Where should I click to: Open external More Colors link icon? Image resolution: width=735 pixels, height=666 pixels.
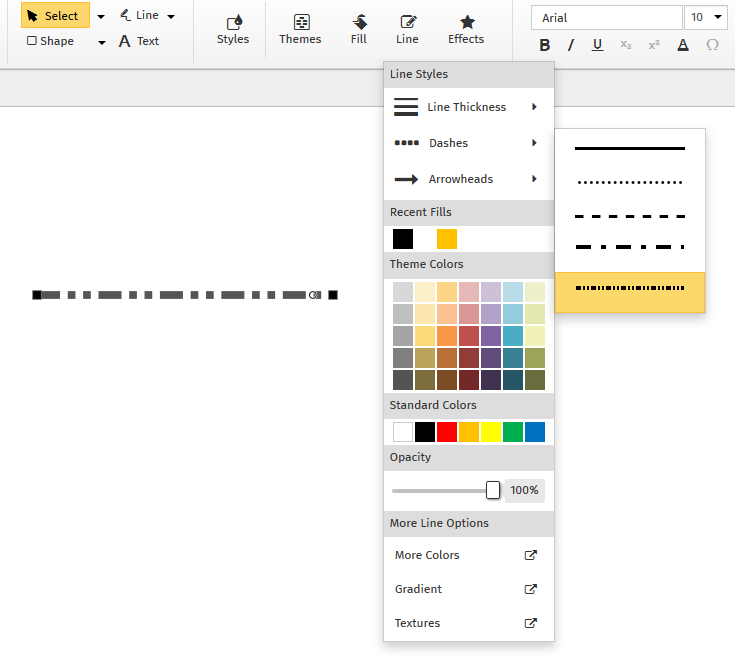coord(531,555)
